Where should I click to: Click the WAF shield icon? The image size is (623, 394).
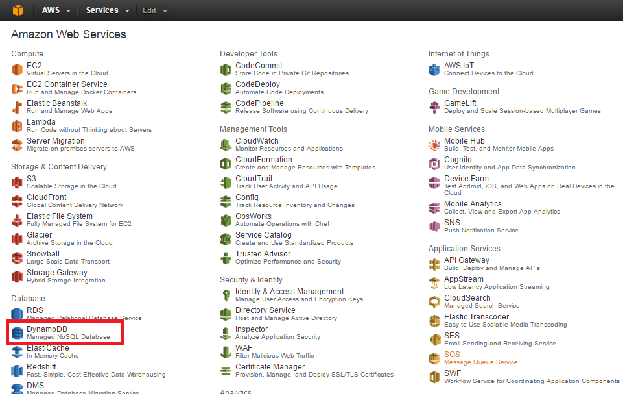click(226, 352)
